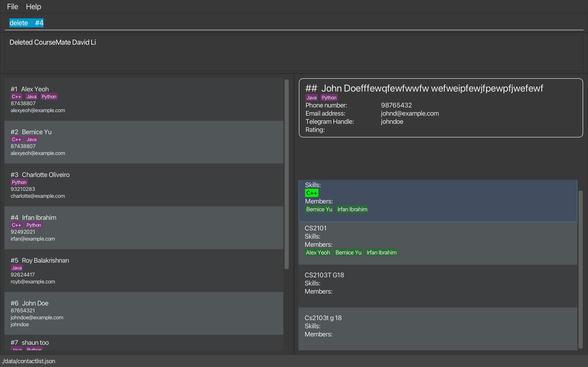Click the Alex Yeoh member tag
The image size is (588, 367).
pyautogui.click(x=318, y=252)
